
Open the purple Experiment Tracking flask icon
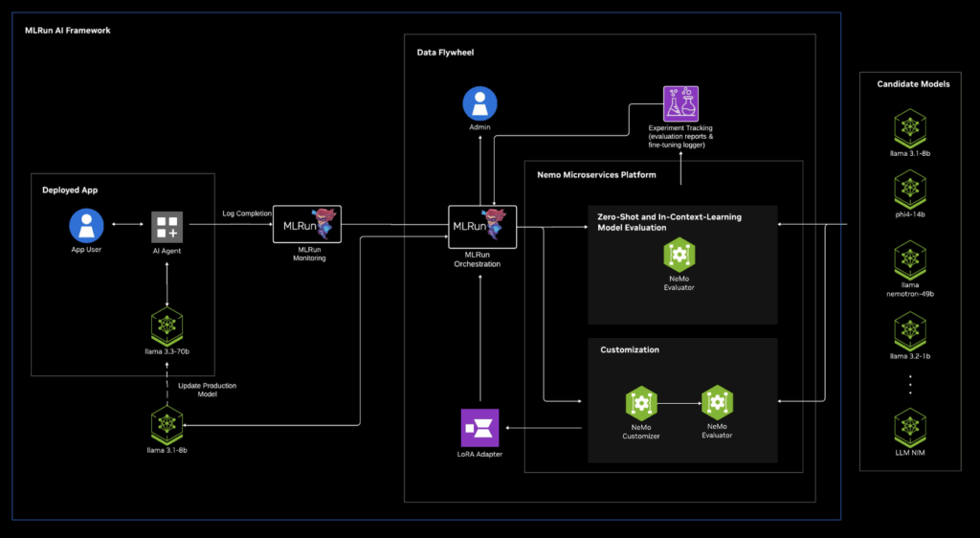(680, 103)
